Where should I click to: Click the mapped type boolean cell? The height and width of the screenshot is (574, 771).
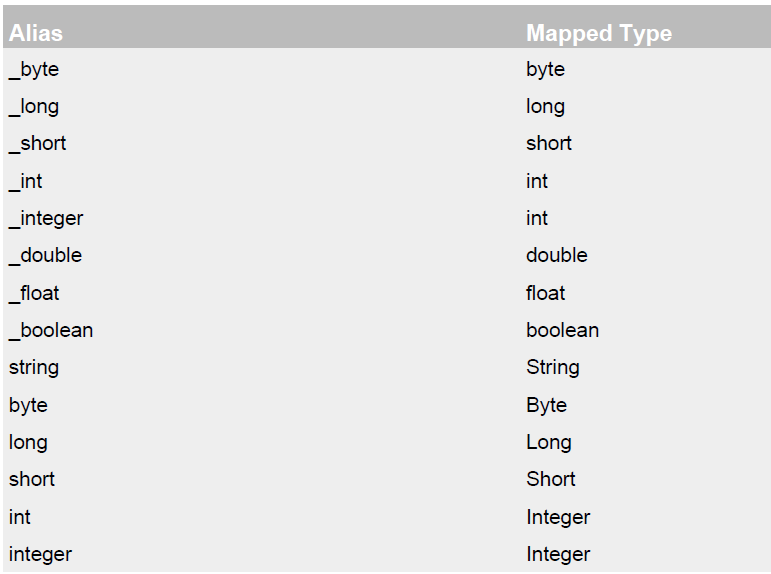[563, 331]
